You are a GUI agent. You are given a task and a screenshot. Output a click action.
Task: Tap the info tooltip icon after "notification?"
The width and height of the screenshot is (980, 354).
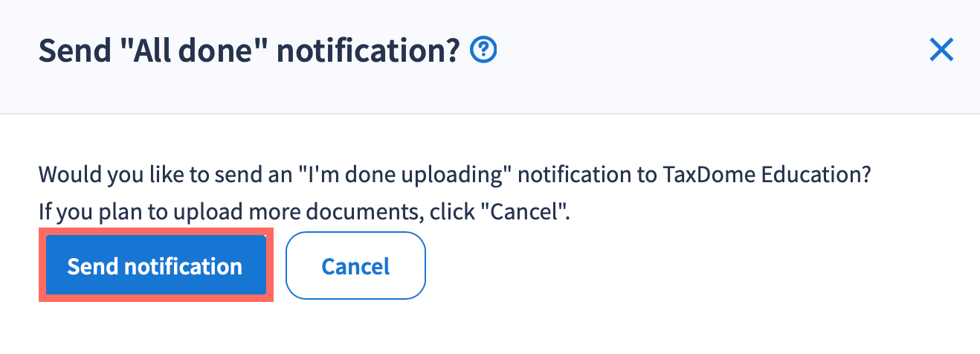[x=484, y=51]
